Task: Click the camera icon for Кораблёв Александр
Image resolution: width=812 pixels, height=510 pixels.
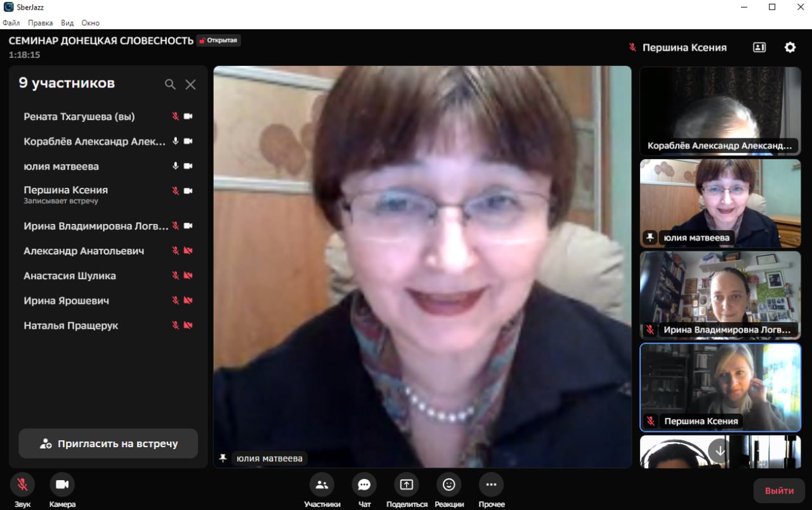Action: coord(188,141)
